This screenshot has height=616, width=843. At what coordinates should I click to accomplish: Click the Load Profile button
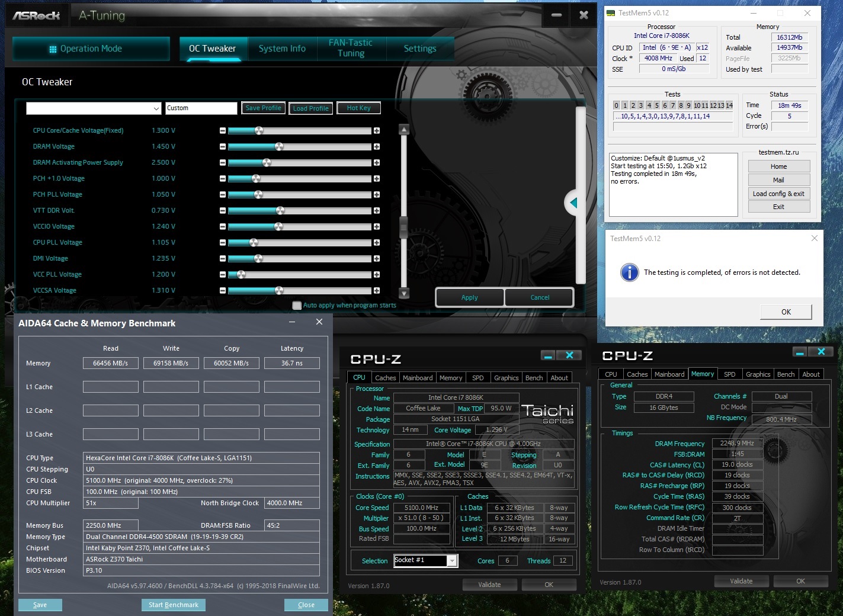click(x=310, y=108)
